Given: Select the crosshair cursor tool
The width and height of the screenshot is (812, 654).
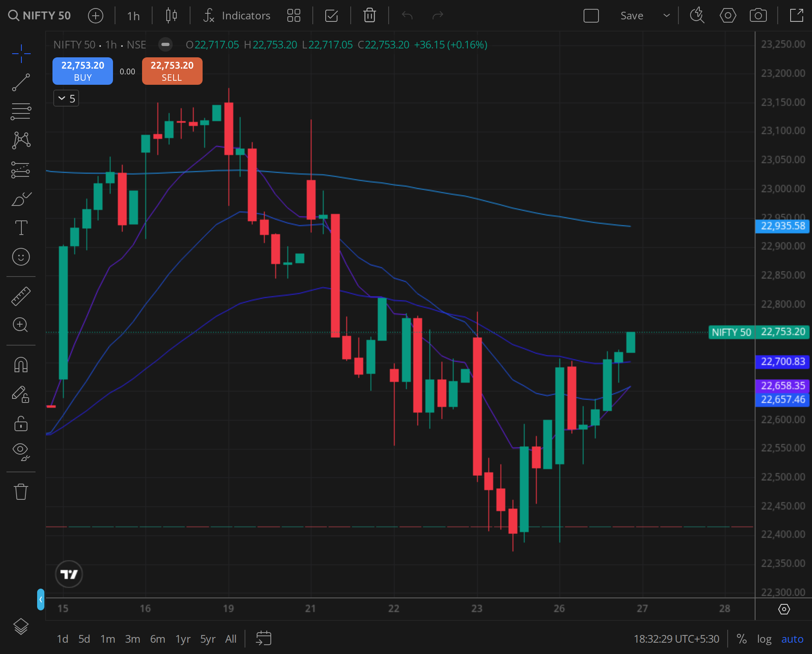Looking at the screenshot, I should (x=21, y=54).
